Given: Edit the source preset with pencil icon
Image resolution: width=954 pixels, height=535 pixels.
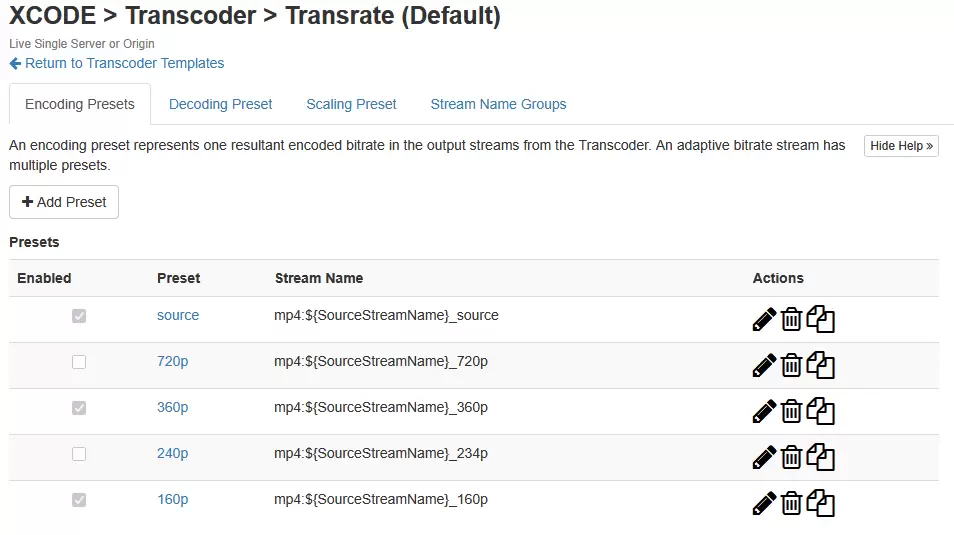Looking at the screenshot, I should 764,320.
